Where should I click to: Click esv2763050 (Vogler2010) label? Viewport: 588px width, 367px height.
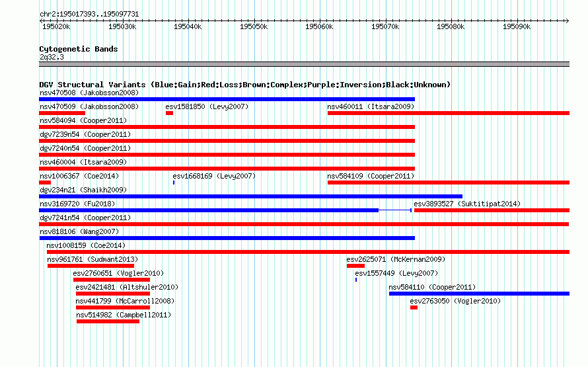(455, 301)
